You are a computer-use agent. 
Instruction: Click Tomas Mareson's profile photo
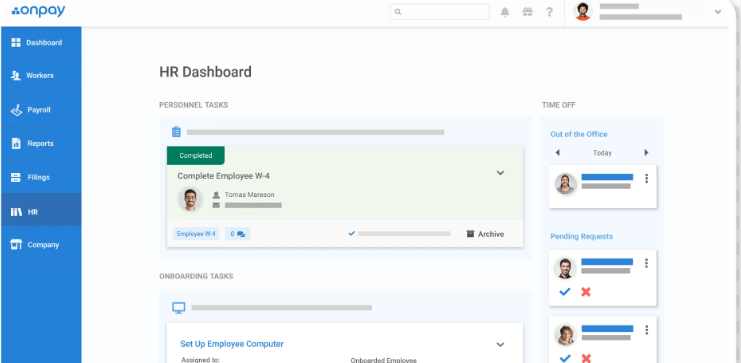190,199
